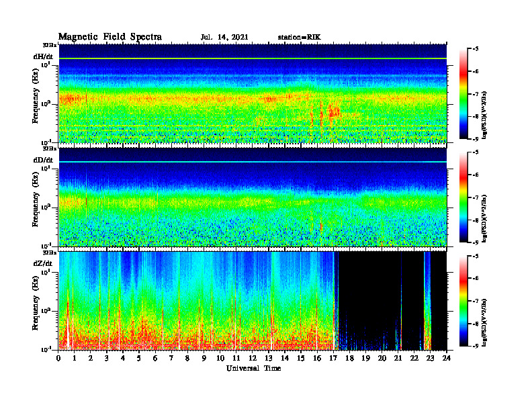Click '-9' on the dZ/dt color bar scale

pos(476,346)
